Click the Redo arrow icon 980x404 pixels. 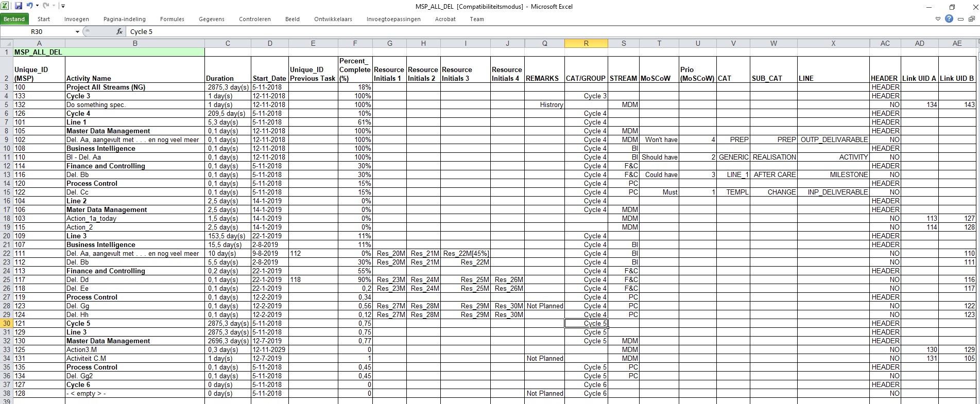46,6
